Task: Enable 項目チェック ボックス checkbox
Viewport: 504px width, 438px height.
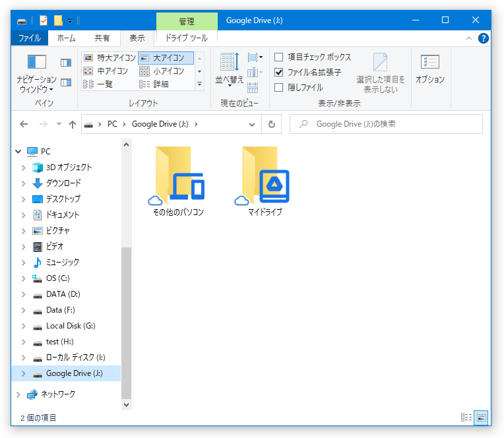Action: 278,57
